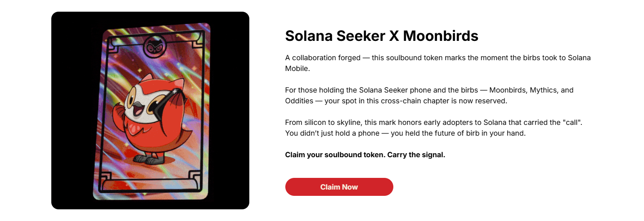Click the paragraph about Moonbirds, Mythics, and Oddities

coord(429,95)
